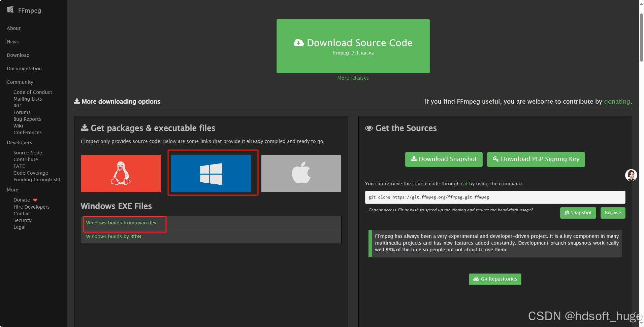Screen dimensions: 644x327
Task: Click the Download Snapshot button
Action: [x=444, y=159]
